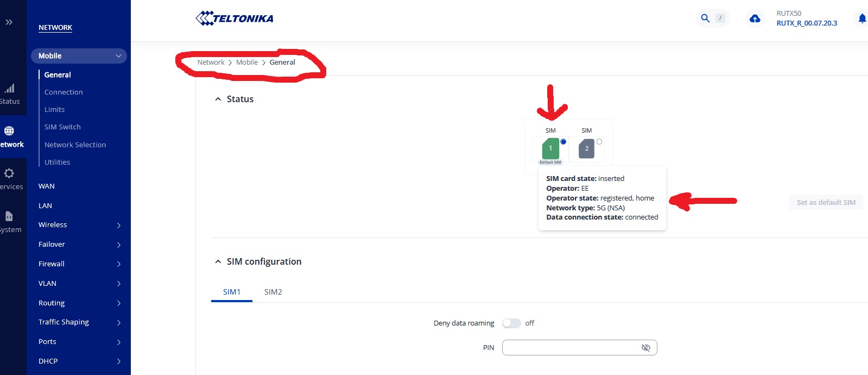The image size is (868, 375).
Task: Click the Set as default SIM button
Action: 826,203
